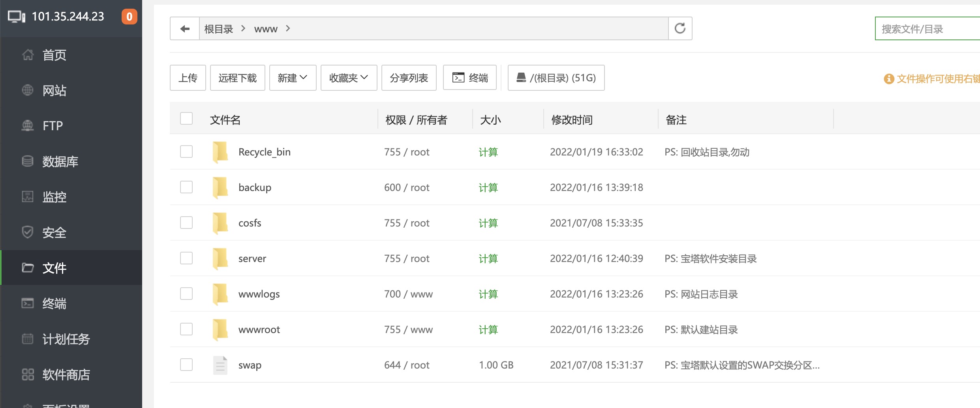Go to 软件商店 in sidebar
Screen dimensions: 980x408
[x=66, y=374]
